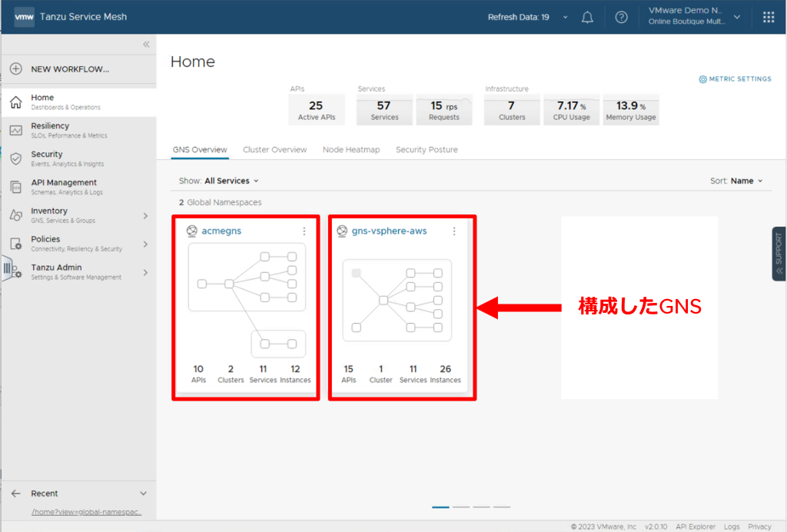Switch to the Security Posture tab
787x532 pixels.
[427, 150]
